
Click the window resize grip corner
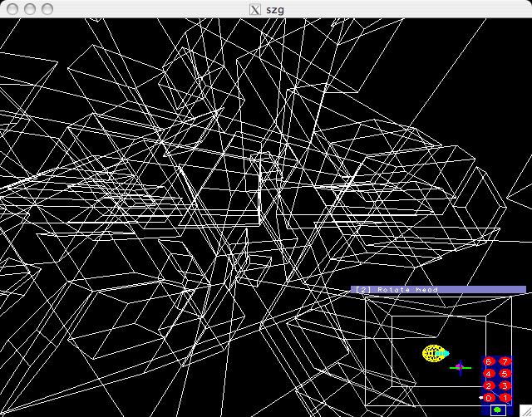525,410
